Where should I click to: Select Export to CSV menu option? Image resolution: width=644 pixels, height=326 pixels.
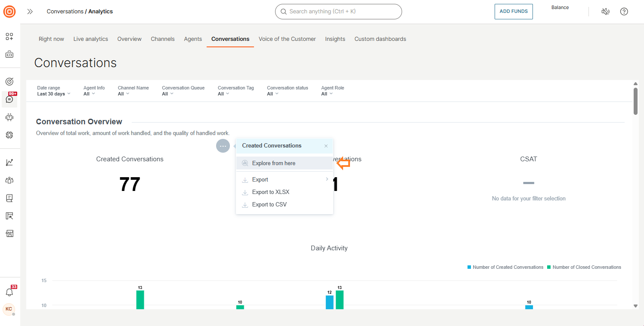[x=269, y=204]
